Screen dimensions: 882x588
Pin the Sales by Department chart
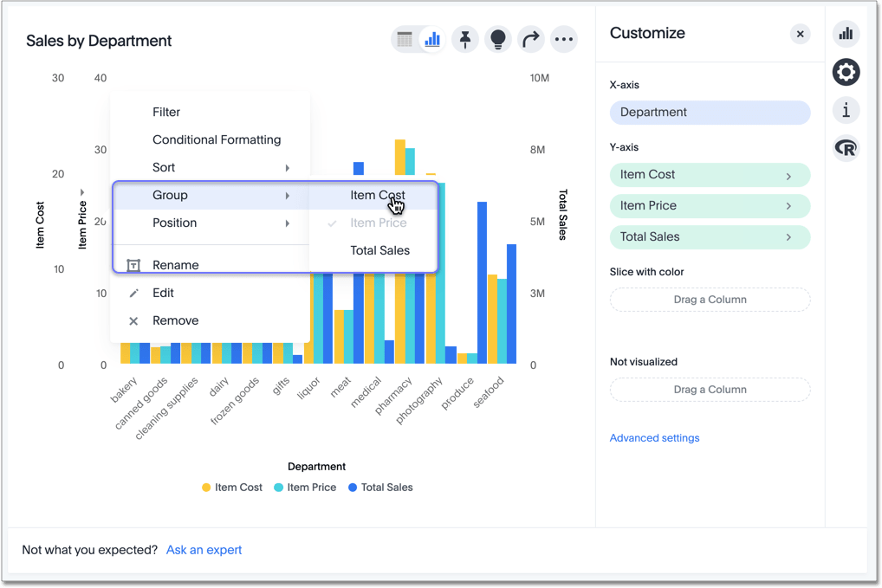465,39
